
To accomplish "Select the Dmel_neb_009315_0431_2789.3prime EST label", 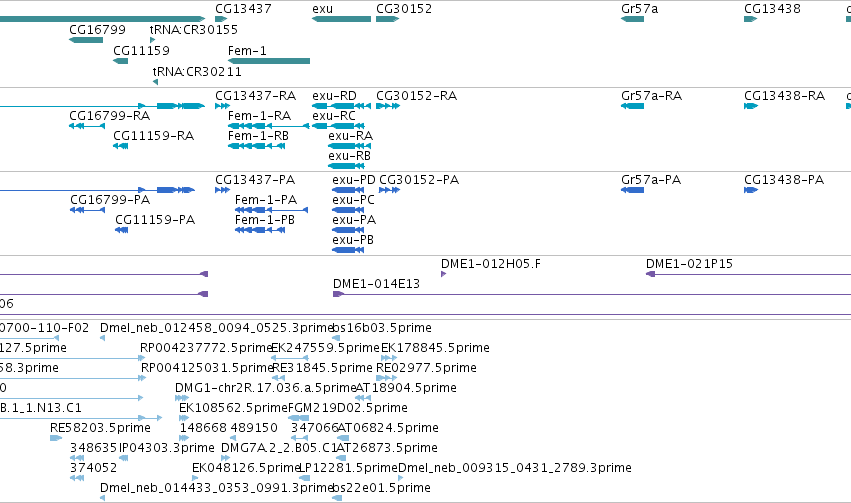I will tap(515, 468).
